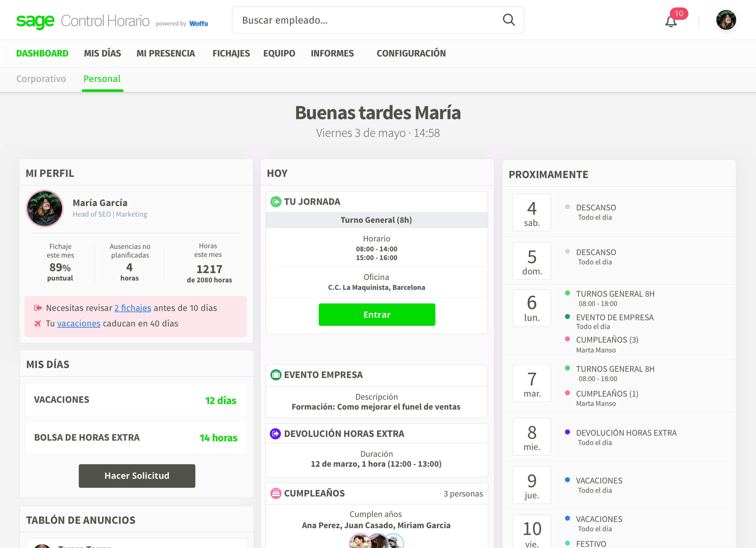Open the Equipo menu
This screenshot has width=756, height=548.
coord(279,53)
